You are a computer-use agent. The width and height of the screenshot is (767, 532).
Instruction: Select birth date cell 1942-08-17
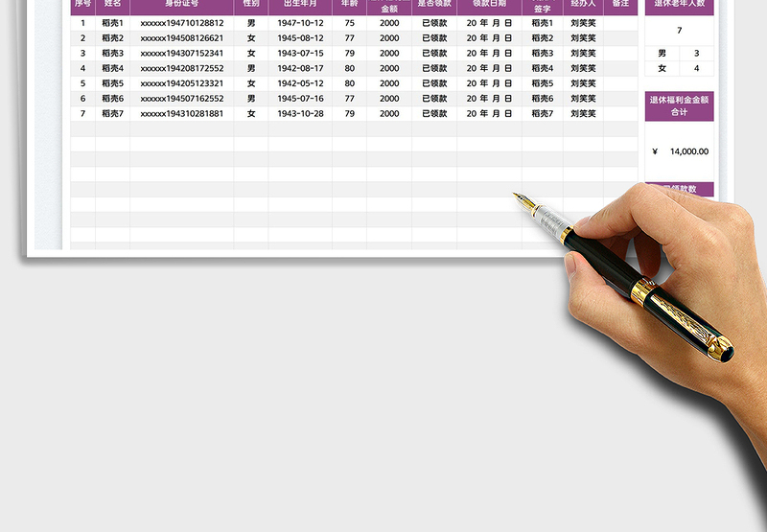pyautogui.click(x=300, y=69)
